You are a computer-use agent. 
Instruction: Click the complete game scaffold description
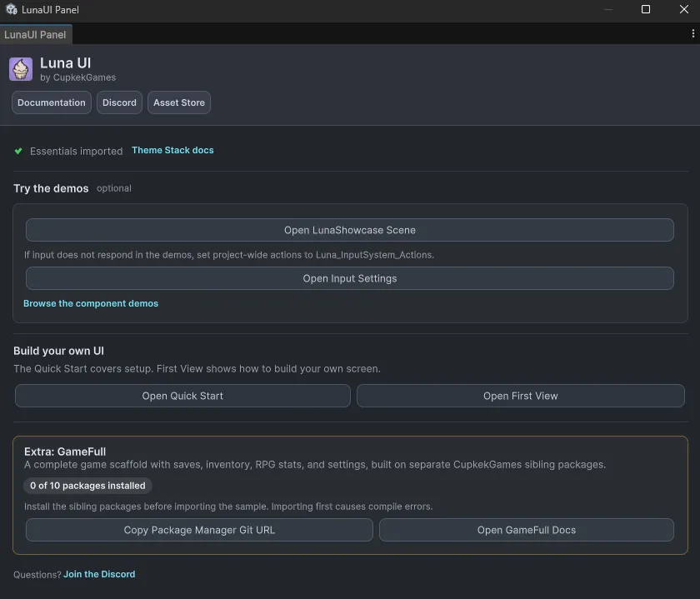[315, 465]
